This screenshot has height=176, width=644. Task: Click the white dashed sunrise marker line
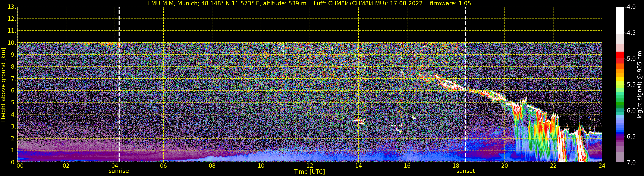(x=119, y=85)
